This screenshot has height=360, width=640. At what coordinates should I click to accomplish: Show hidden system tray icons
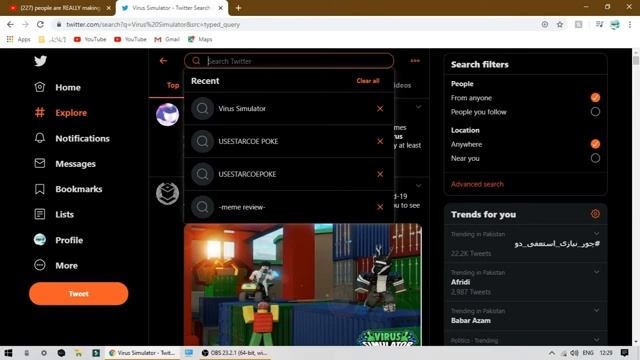552,353
